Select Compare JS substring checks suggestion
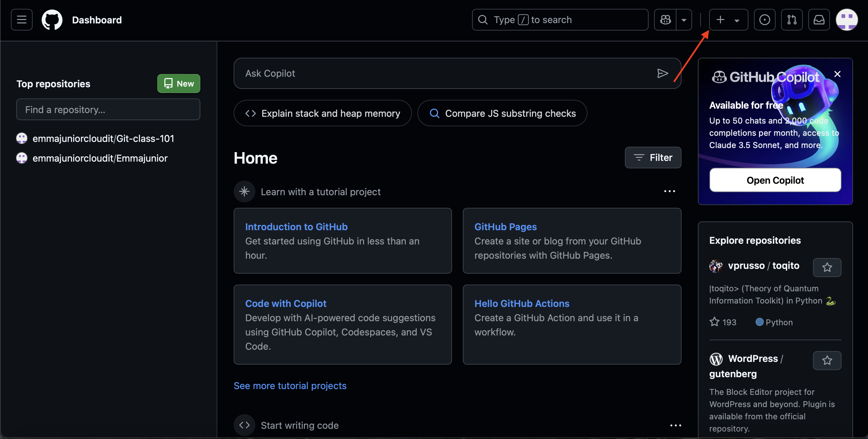868x439 pixels. pyautogui.click(x=502, y=113)
